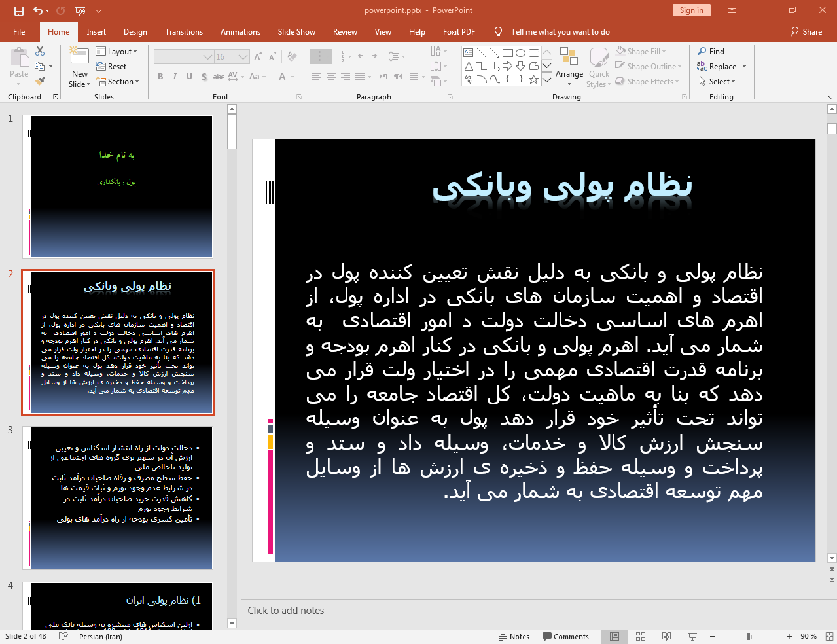
Task: Click Tell me what you want to do
Action: tap(560, 32)
